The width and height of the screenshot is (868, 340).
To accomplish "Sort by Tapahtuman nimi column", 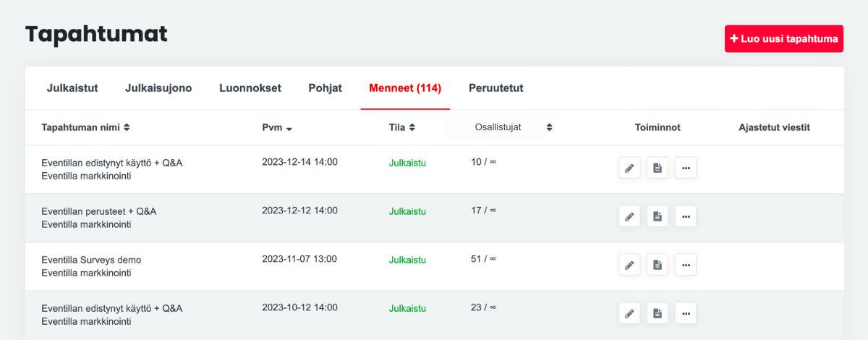I will [x=85, y=127].
